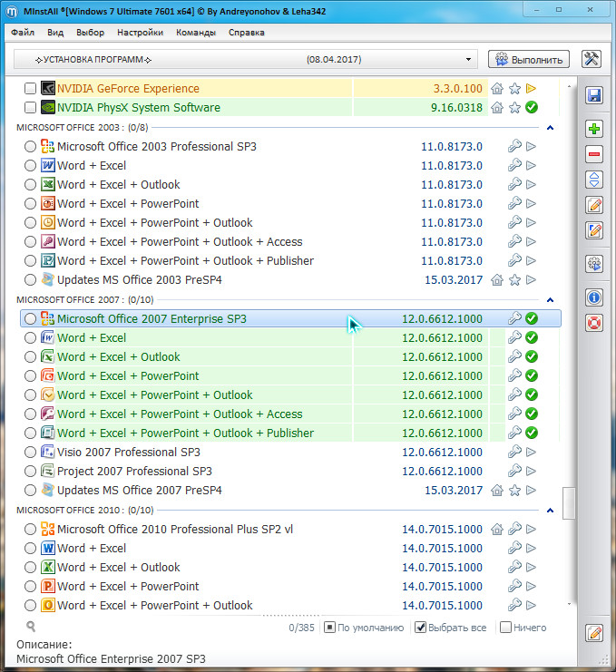Click the pencil on blue-framed note sidebar icon
This screenshot has height=672, width=616.
click(x=594, y=230)
